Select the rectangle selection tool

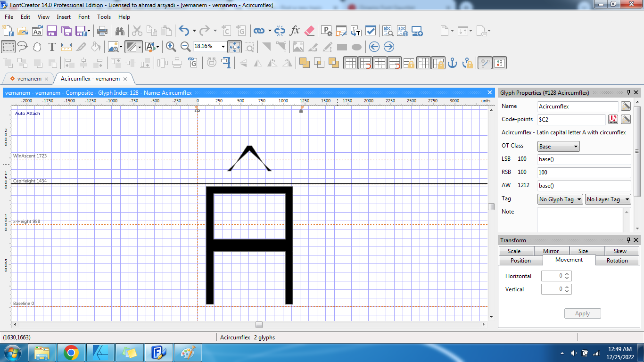[8, 47]
